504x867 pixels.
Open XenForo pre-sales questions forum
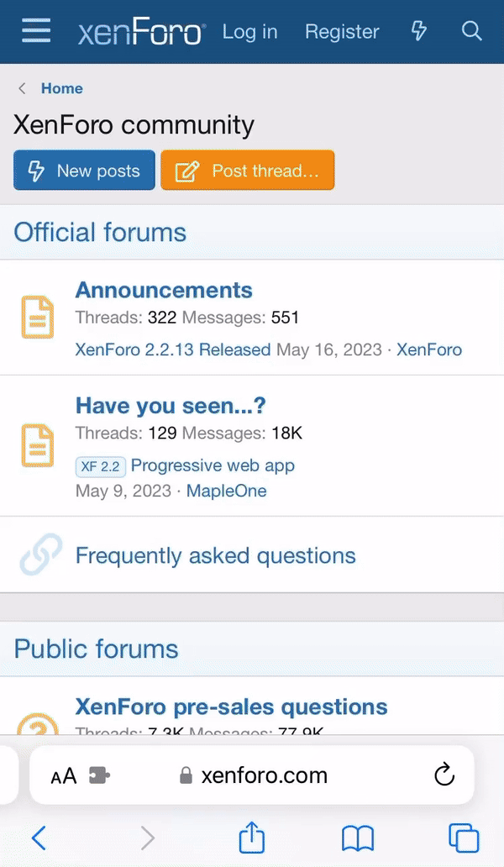point(232,707)
